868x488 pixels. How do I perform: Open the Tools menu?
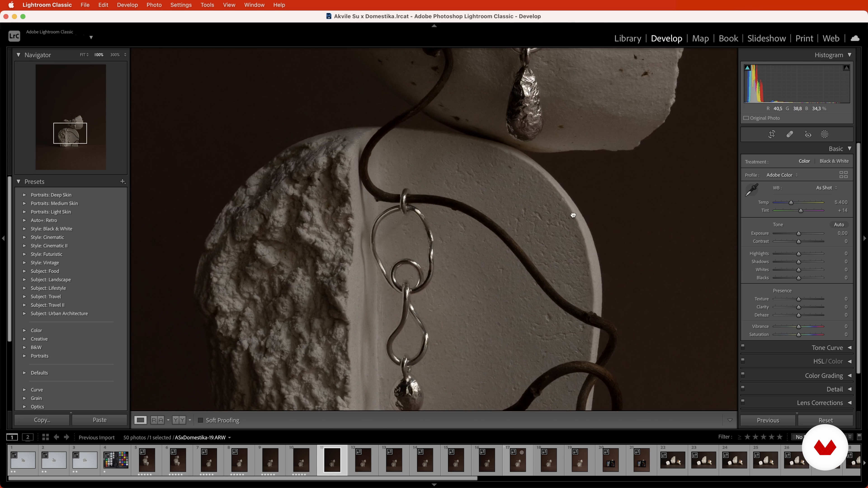[207, 5]
